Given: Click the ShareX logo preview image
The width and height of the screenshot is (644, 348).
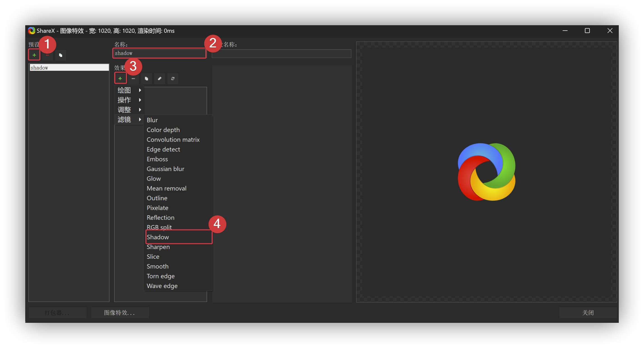Looking at the screenshot, I should (487, 172).
